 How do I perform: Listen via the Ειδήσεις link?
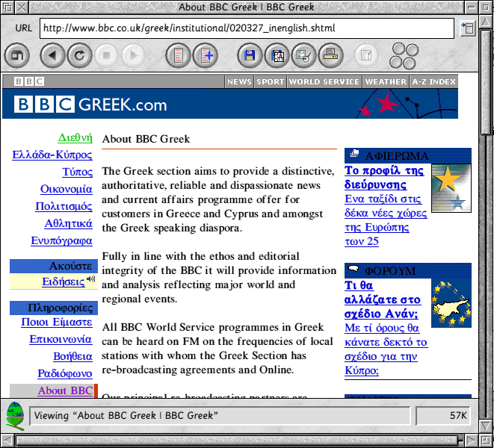point(64,281)
